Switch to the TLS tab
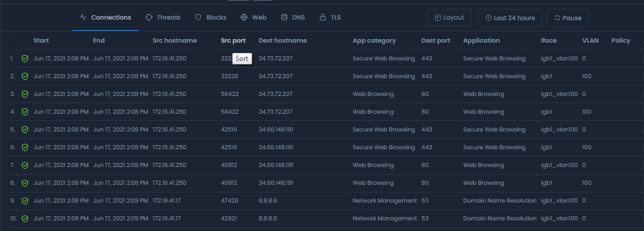Screen dimensions: 644x231 click(331, 18)
